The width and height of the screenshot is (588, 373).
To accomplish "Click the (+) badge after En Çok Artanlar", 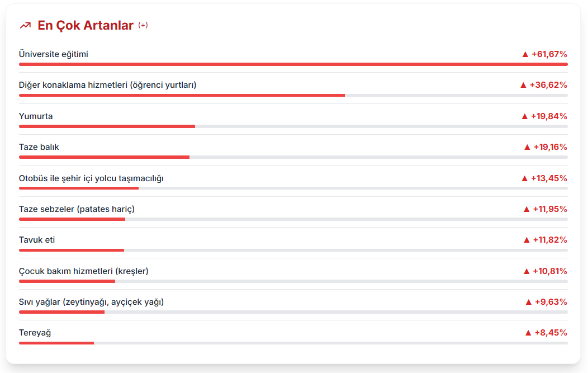I will click(143, 25).
